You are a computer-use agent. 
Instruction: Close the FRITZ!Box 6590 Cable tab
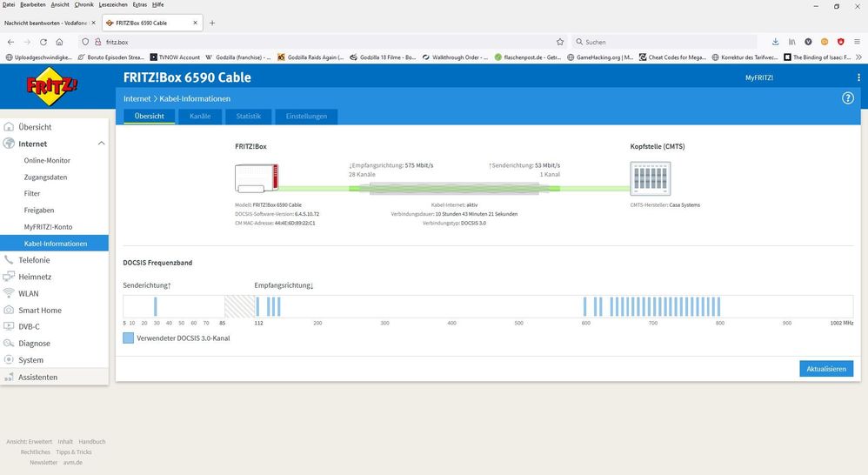[x=195, y=23]
